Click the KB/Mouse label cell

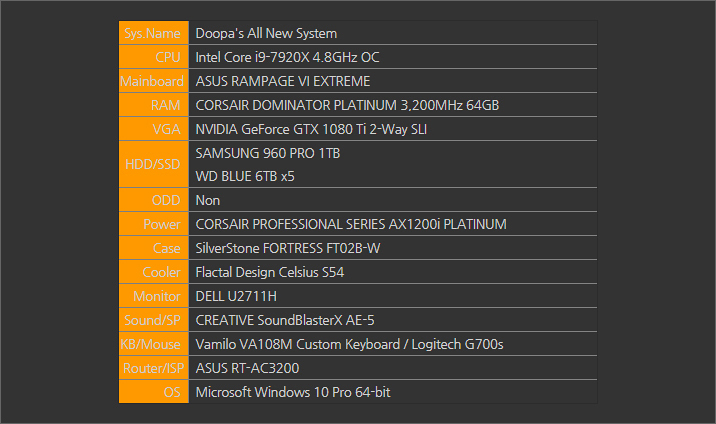153,344
